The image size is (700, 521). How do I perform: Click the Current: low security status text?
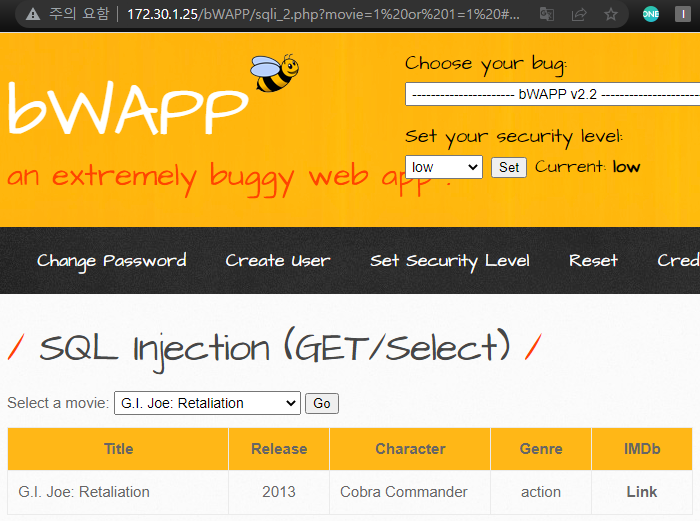588,167
